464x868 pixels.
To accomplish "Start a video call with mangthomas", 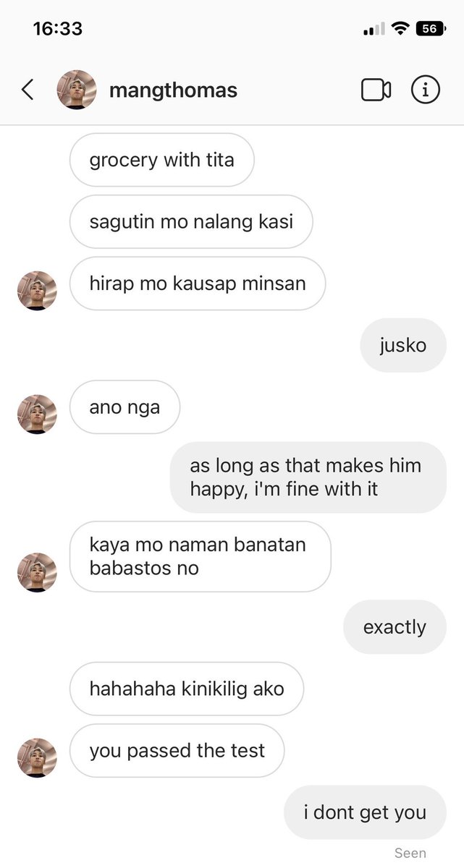I will tap(376, 90).
